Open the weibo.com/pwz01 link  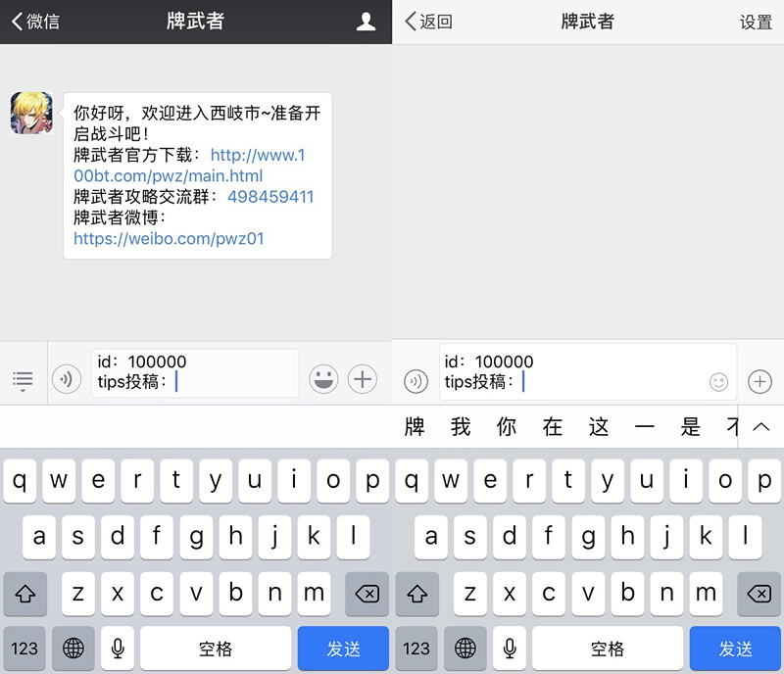[x=169, y=238]
